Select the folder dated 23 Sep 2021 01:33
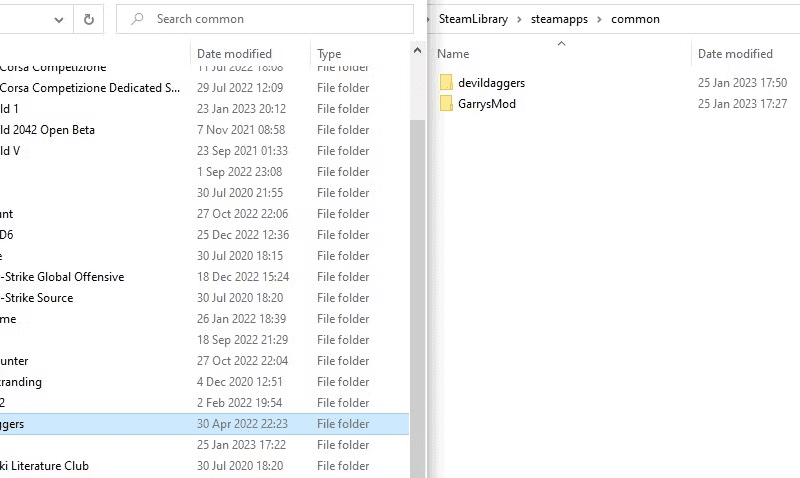Screen dimensions: 800x478 [204, 150]
